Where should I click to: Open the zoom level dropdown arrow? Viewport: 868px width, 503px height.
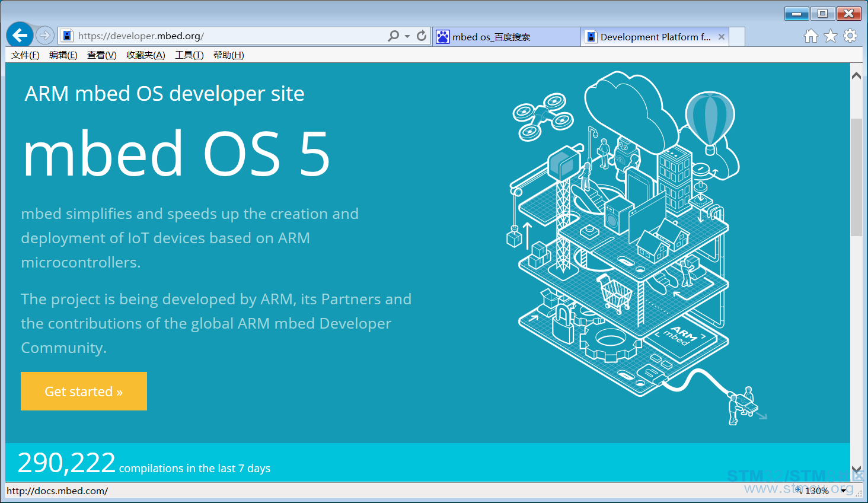click(x=844, y=491)
